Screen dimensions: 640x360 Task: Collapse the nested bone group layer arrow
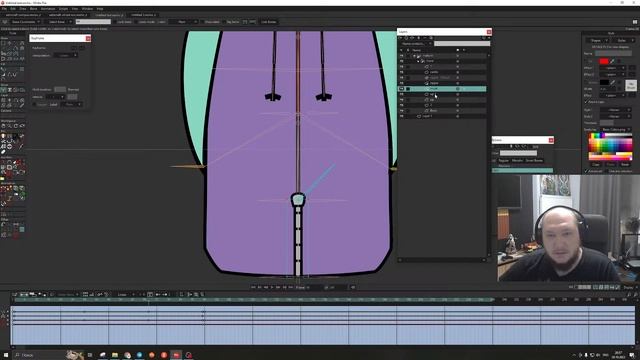[x=418, y=61]
